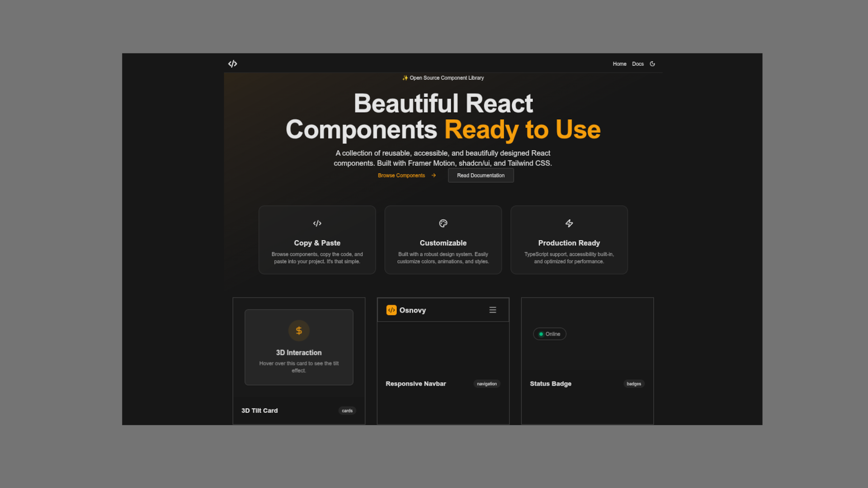Open the Status Badge component title
This screenshot has height=488, width=868.
(550, 384)
